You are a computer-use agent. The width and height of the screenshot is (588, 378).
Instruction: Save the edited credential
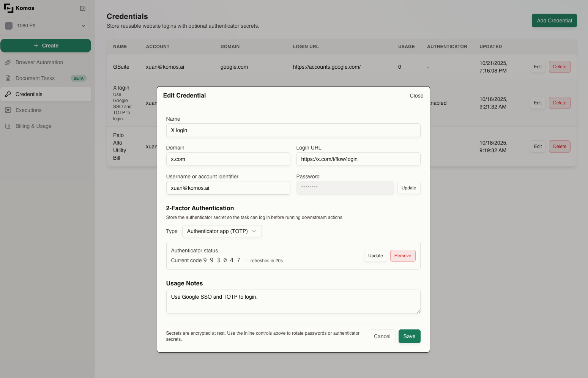409,336
